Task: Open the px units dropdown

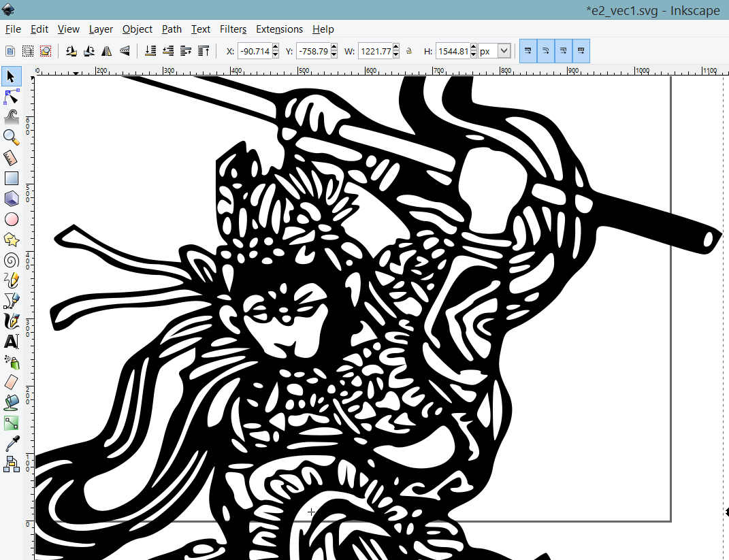Action: 504,51
